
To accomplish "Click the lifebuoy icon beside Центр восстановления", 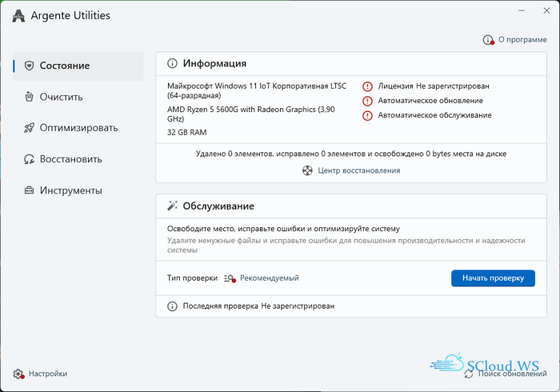I will click(x=307, y=170).
